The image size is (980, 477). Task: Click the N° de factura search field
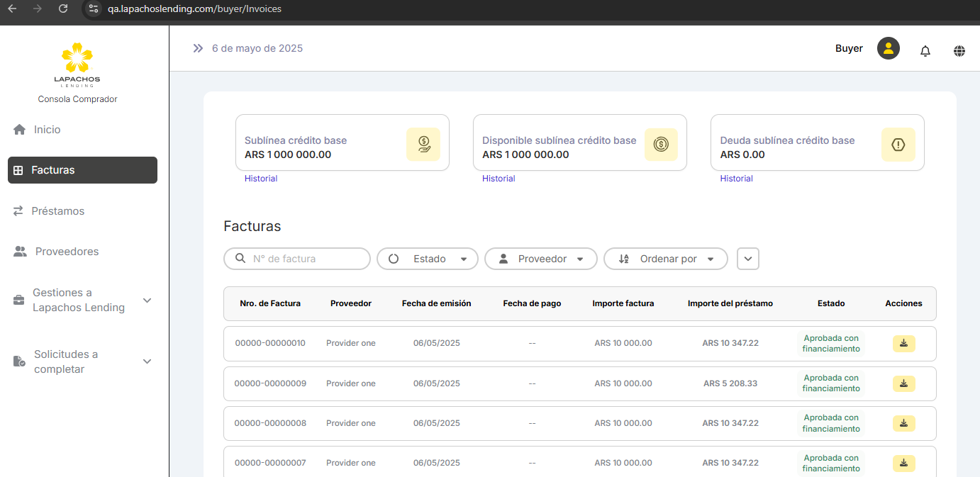pos(305,259)
